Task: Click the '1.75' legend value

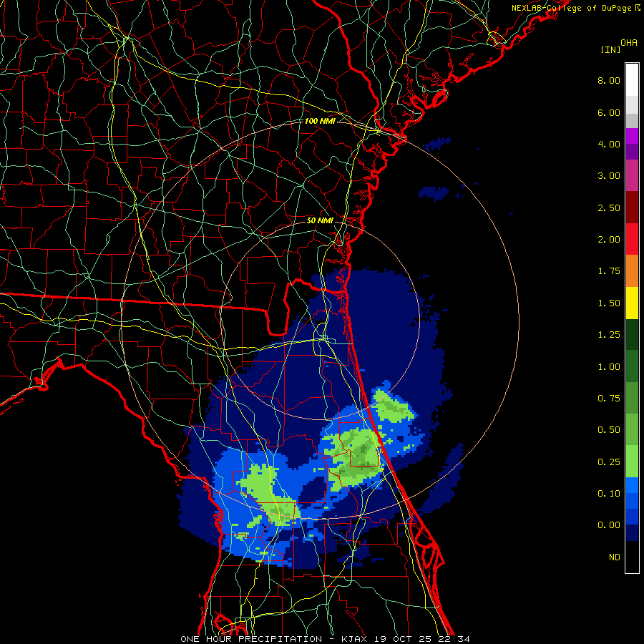Action: tap(609, 271)
